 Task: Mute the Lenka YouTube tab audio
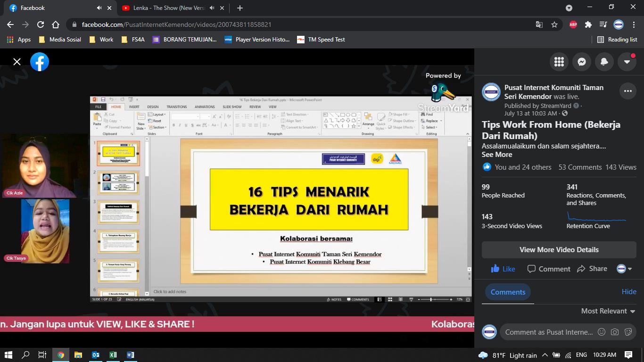[212, 8]
